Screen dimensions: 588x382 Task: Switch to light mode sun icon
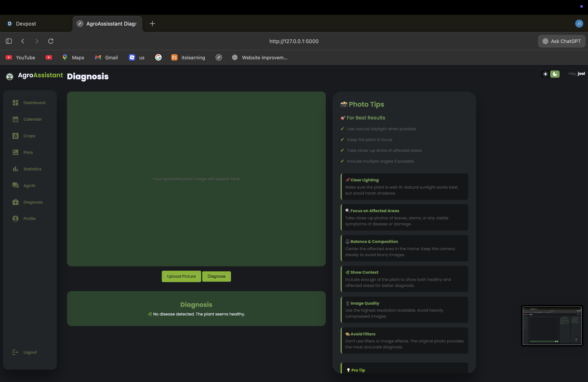[x=545, y=74]
